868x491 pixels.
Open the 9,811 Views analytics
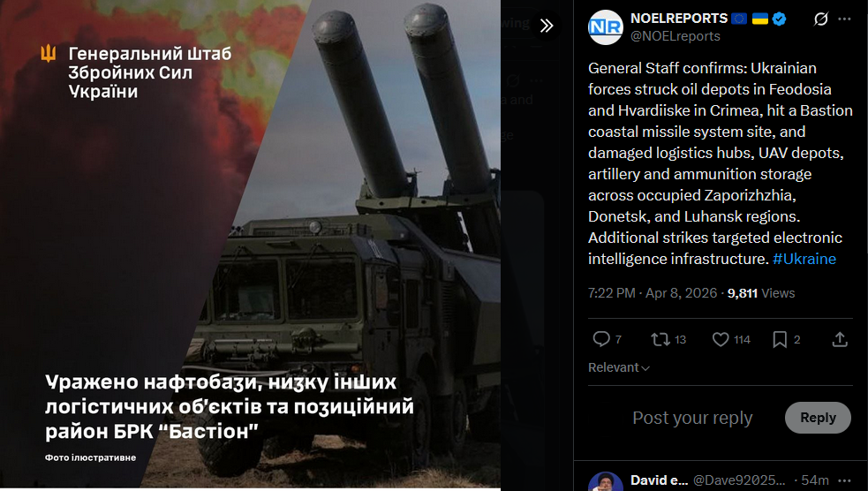point(760,293)
